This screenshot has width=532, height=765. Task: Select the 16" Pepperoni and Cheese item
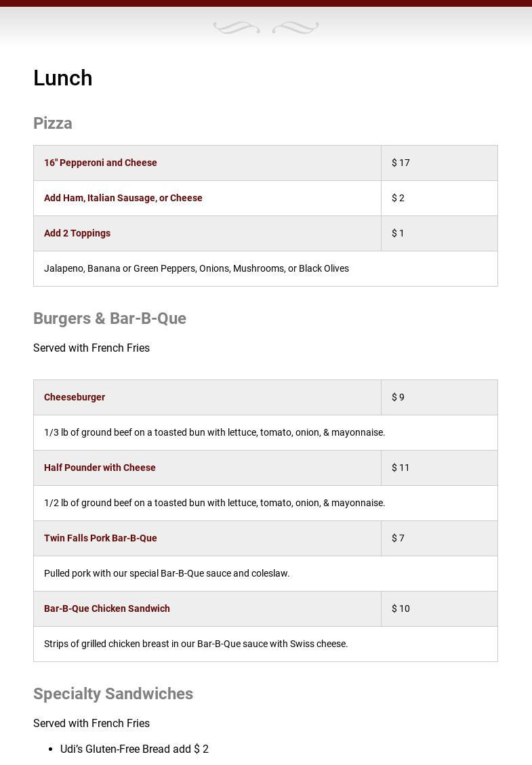point(100,163)
